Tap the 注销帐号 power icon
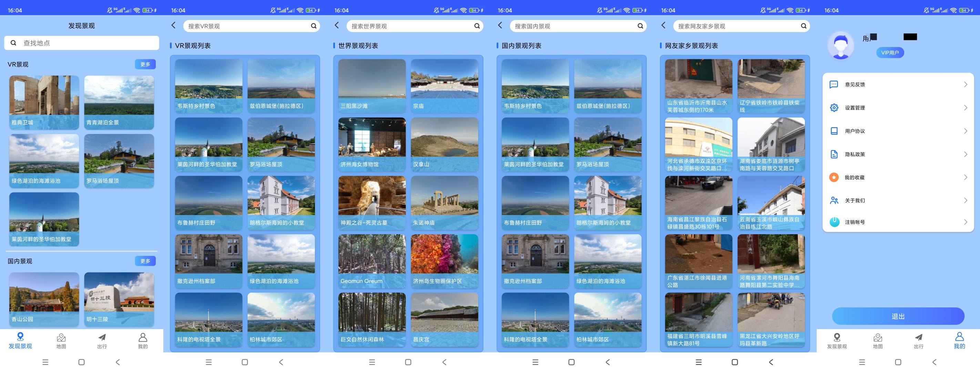The height and width of the screenshot is (372, 980). click(834, 222)
